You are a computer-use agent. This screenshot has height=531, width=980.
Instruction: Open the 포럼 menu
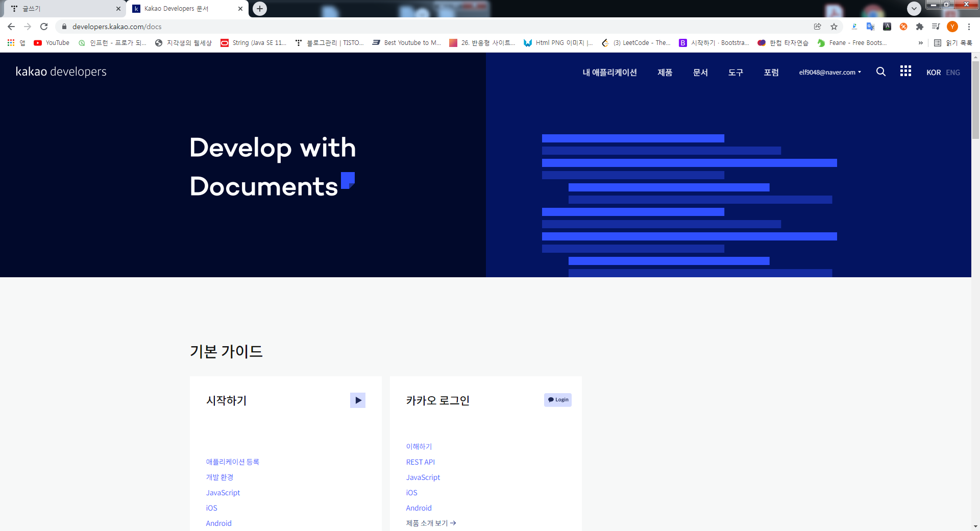[771, 73]
